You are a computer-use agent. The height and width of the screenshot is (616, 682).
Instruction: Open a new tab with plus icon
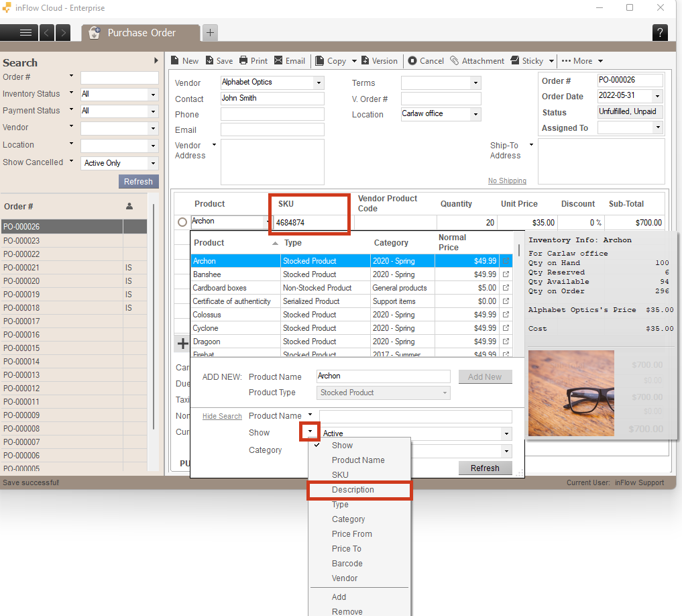click(210, 32)
